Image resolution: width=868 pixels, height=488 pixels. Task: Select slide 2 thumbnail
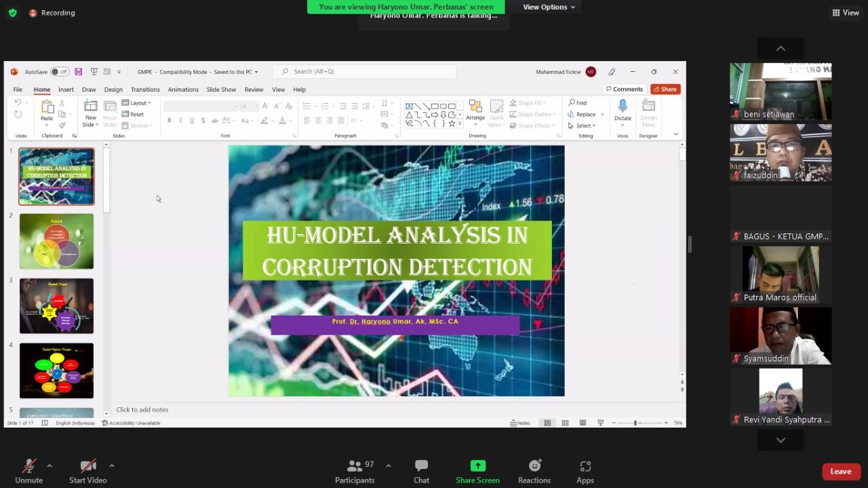(x=56, y=241)
